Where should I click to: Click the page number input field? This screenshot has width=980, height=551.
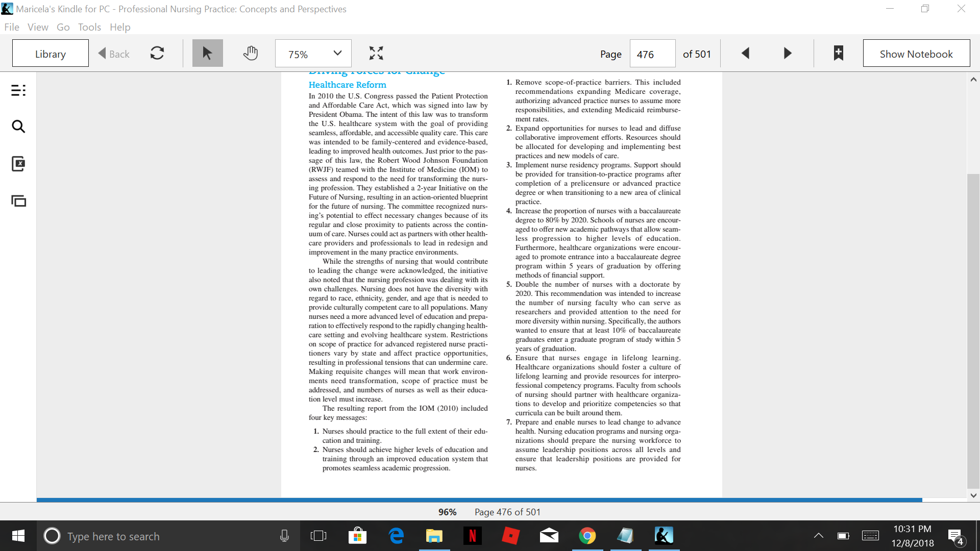(x=653, y=54)
